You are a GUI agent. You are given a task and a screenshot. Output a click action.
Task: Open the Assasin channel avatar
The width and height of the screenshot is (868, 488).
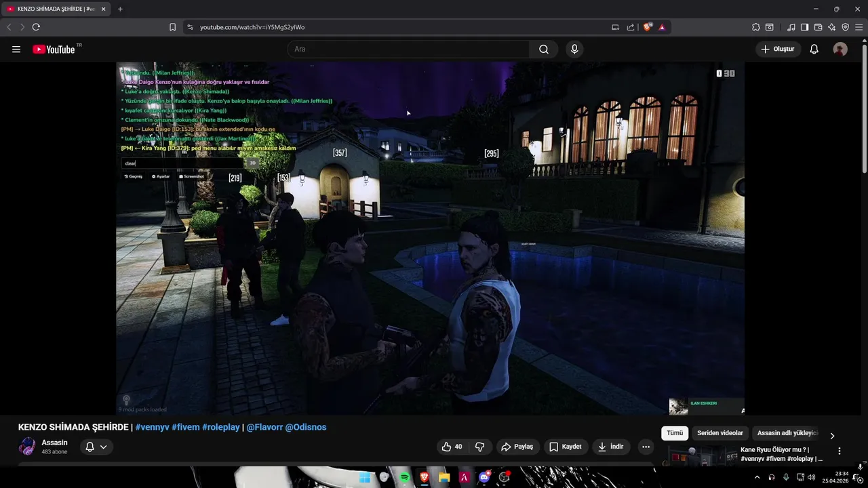point(27,447)
